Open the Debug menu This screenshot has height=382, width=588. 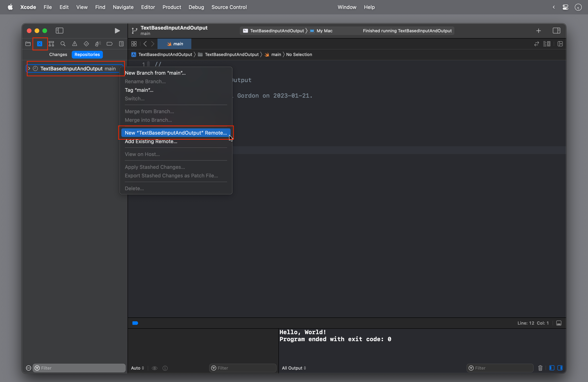tap(196, 7)
